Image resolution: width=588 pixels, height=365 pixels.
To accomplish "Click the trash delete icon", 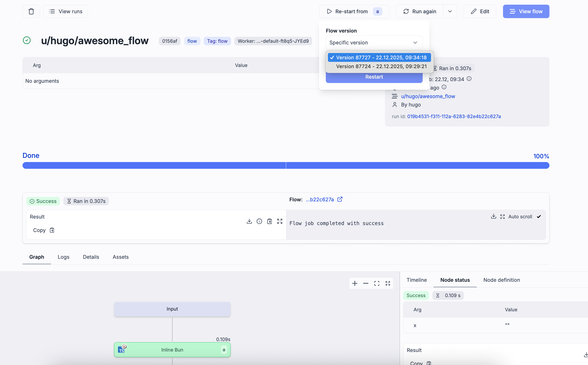I will tap(31, 11).
